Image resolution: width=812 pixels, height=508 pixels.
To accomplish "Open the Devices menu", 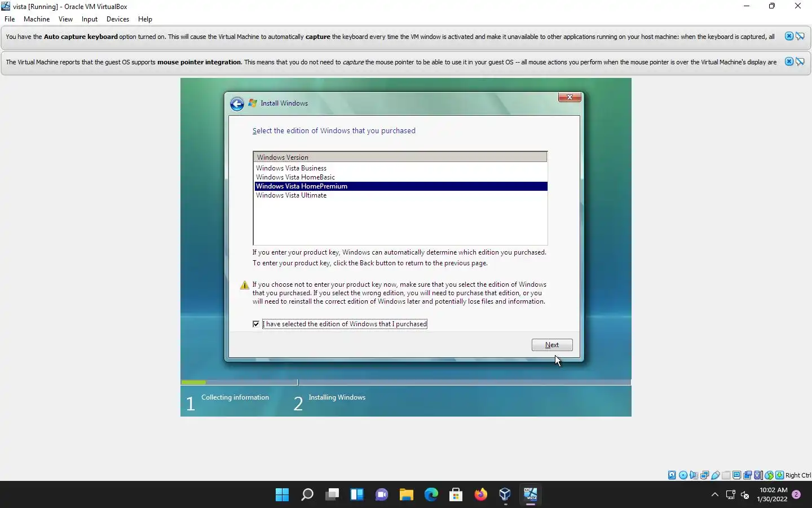I will [118, 19].
